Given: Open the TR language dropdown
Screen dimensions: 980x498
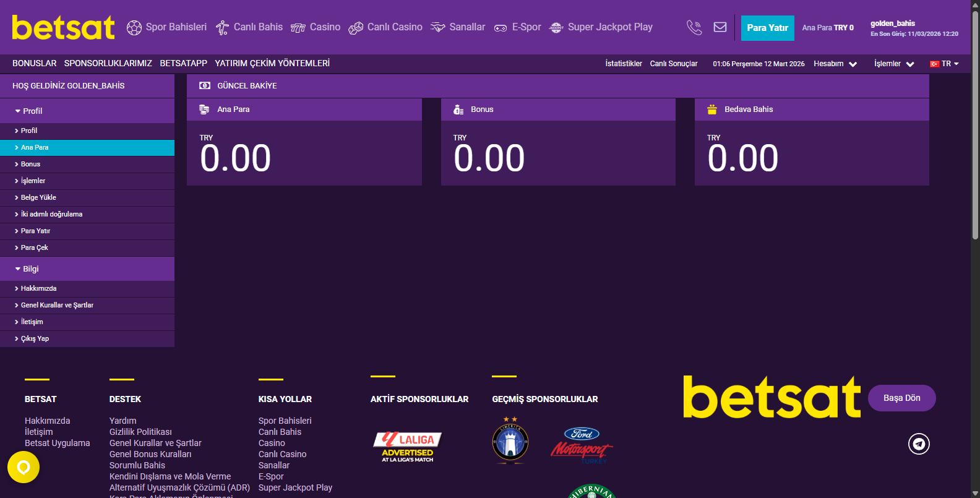Looking at the screenshot, I should pos(945,64).
